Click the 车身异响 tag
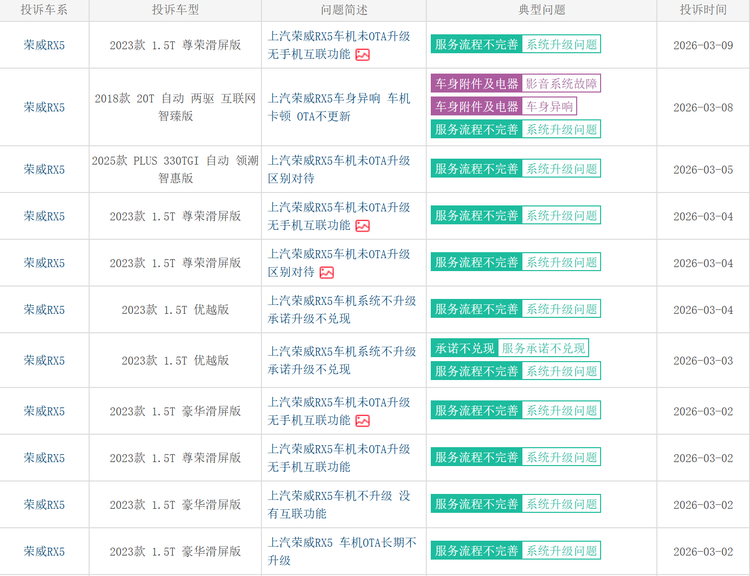Image resolution: width=750 pixels, height=576 pixels. pos(549,106)
